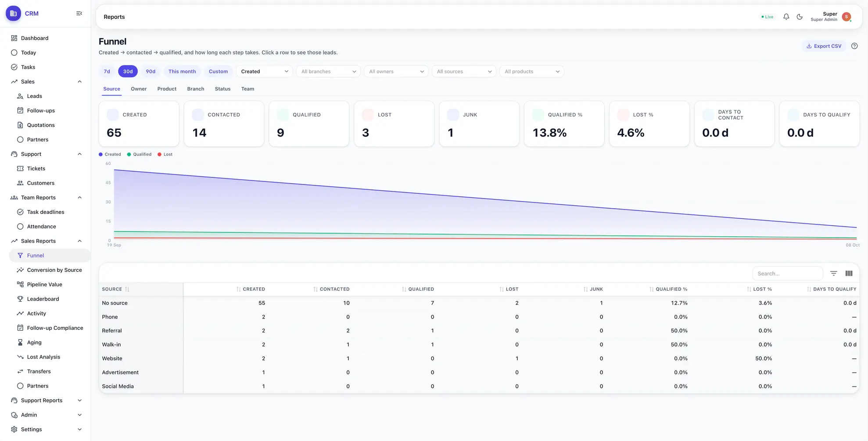Image resolution: width=868 pixels, height=441 pixels.
Task: Select the 90d range
Action: [x=151, y=72]
